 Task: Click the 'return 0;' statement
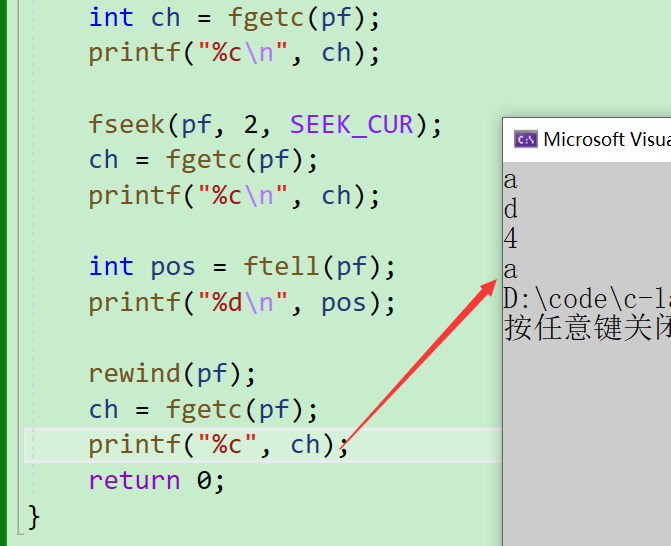(x=157, y=481)
